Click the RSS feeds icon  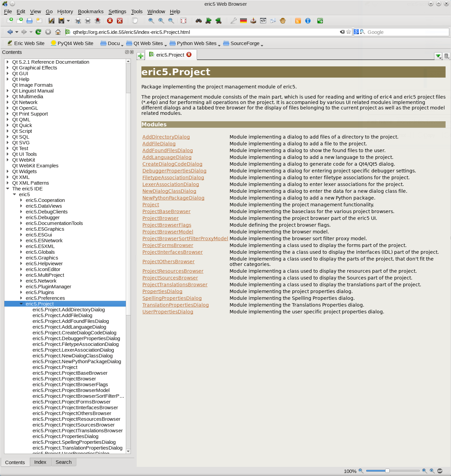298,21
